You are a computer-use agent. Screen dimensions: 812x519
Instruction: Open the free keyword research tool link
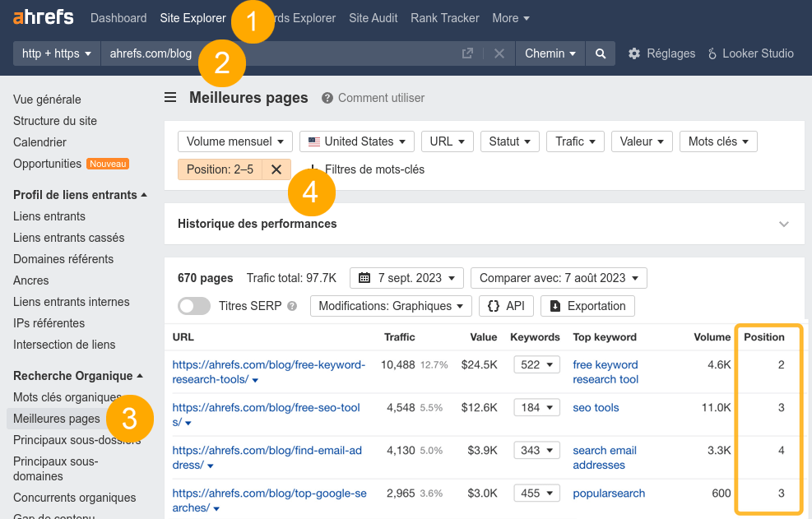(606, 371)
